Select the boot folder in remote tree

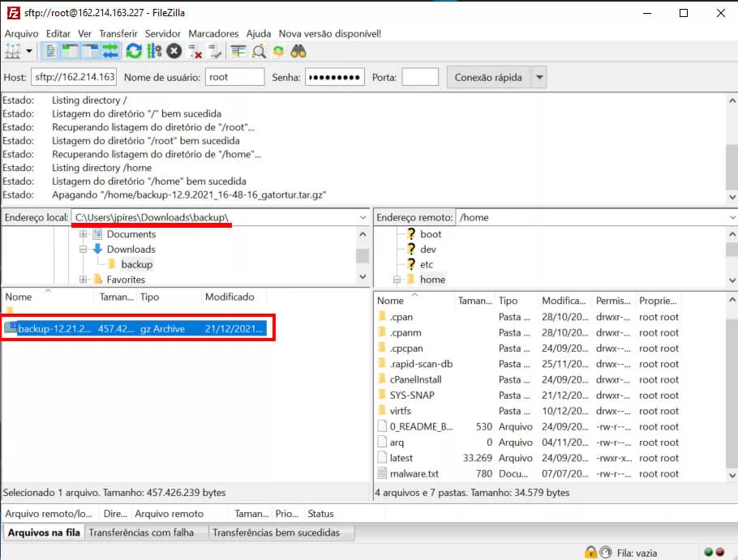[x=430, y=234]
